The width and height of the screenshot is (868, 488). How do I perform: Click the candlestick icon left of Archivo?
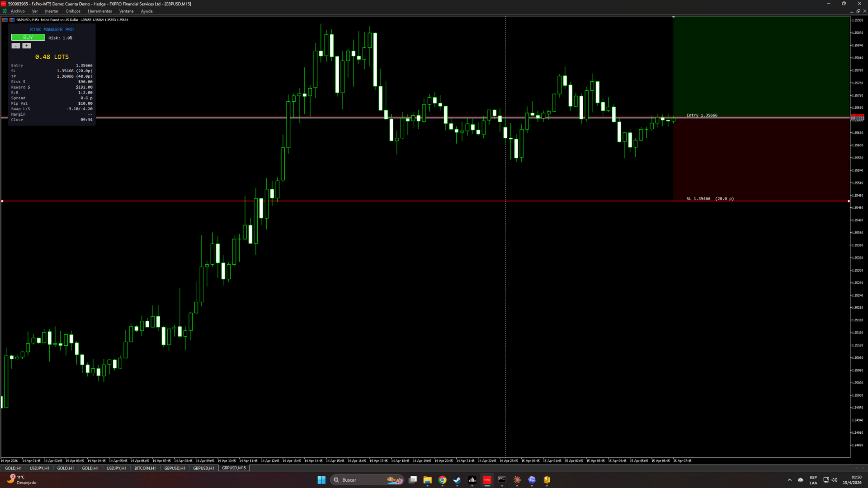[x=5, y=11]
